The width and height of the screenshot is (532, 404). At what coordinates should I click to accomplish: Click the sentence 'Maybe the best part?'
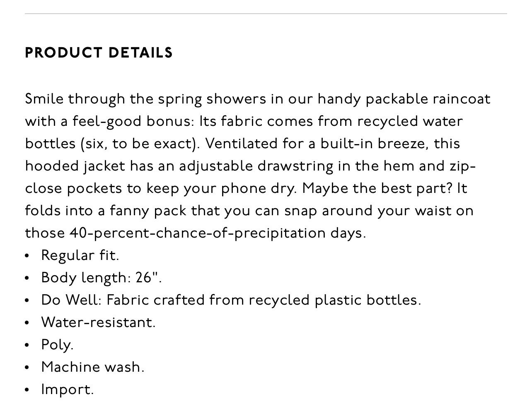click(377, 188)
